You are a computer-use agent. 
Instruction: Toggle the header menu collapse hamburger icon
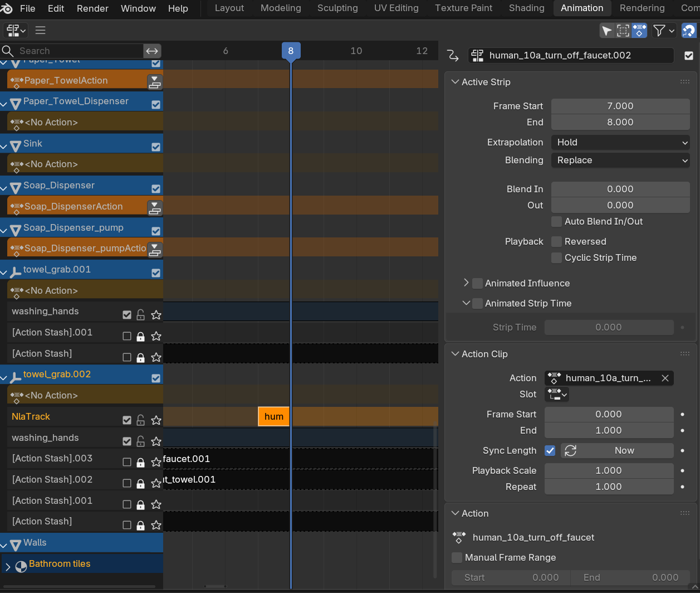pos(40,30)
